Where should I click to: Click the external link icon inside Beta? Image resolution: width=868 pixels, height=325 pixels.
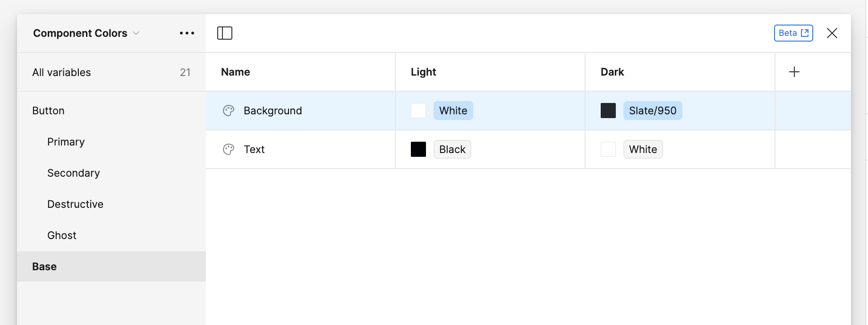804,33
